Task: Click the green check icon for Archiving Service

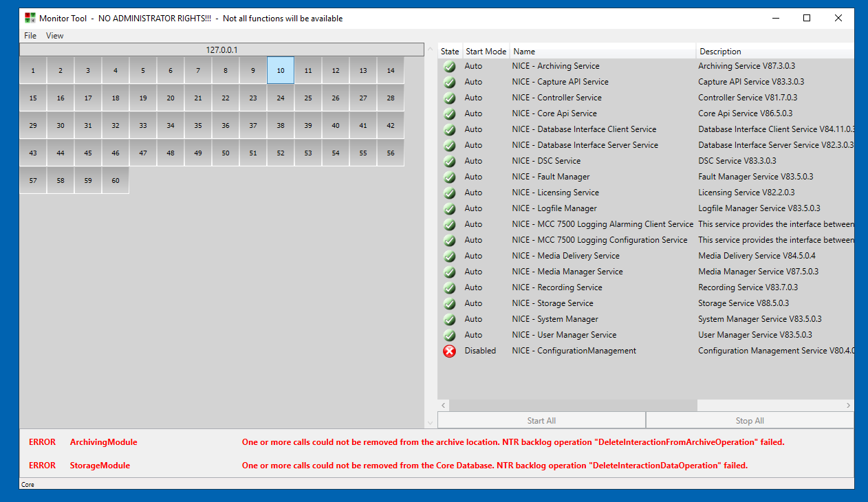Action: [x=449, y=67]
